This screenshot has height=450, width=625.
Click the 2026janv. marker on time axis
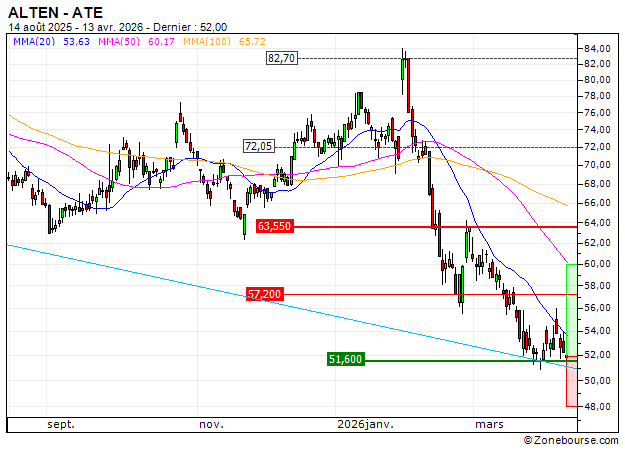tap(365, 425)
